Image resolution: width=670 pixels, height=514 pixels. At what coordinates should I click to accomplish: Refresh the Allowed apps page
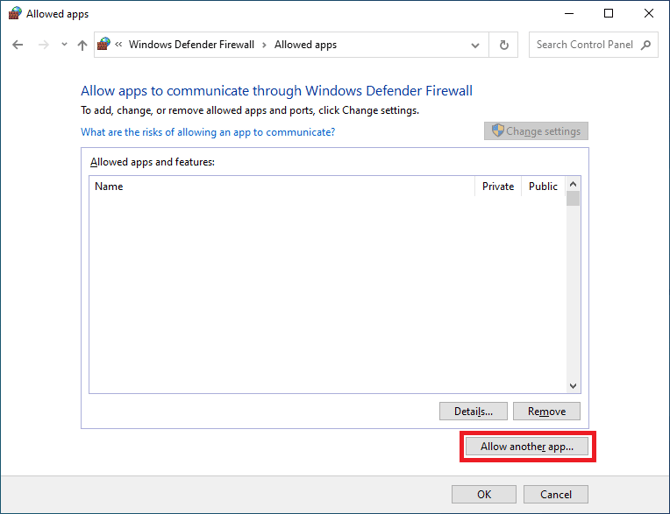[504, 45]
